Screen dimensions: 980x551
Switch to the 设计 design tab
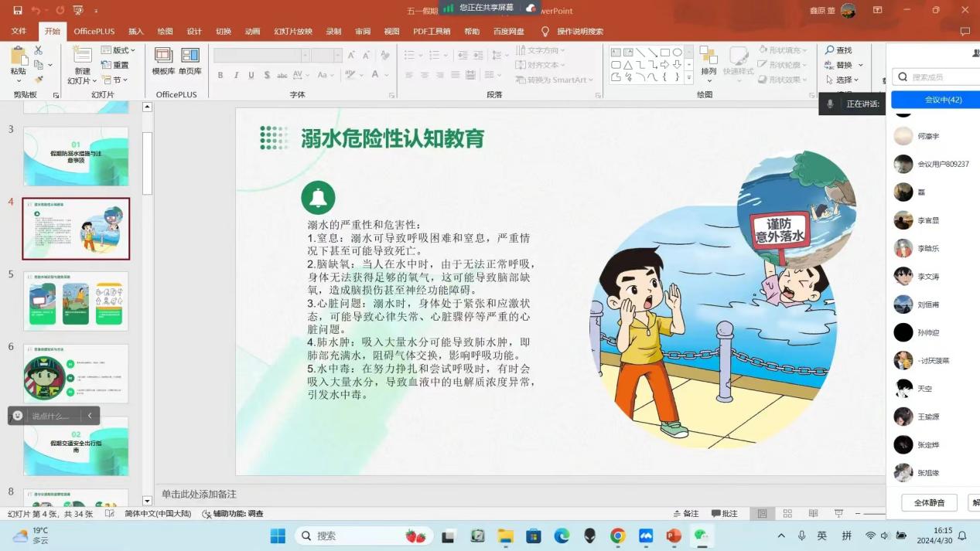pos(194,32)
